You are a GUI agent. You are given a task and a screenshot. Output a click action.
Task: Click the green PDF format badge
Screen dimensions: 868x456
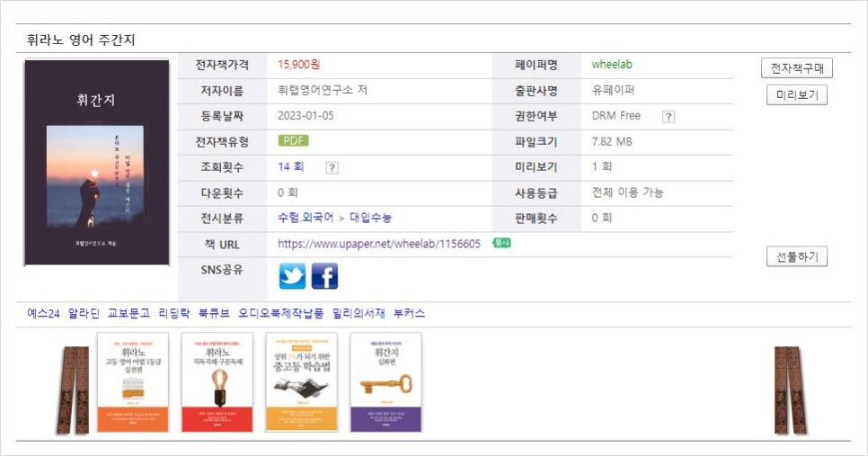coord(294,141)
